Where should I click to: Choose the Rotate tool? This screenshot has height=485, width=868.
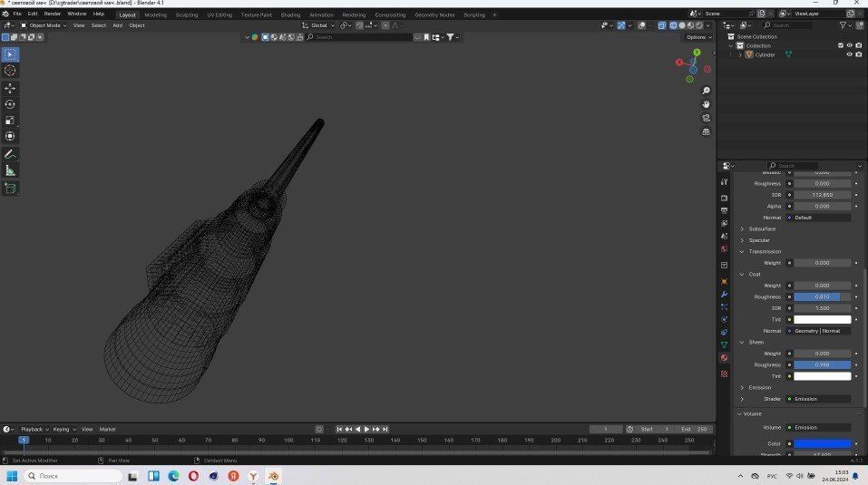[x=10, y=104]
